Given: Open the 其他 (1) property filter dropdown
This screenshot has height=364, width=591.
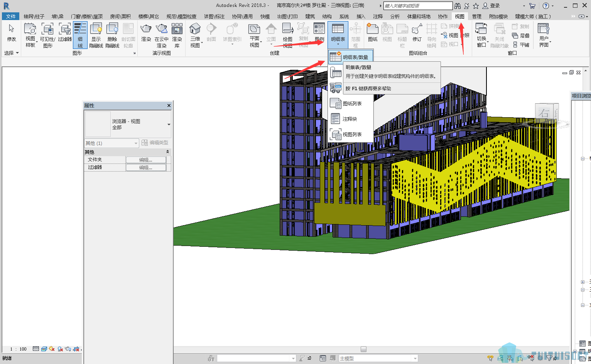Looking at the screenshot, I should tap(111, 143).
